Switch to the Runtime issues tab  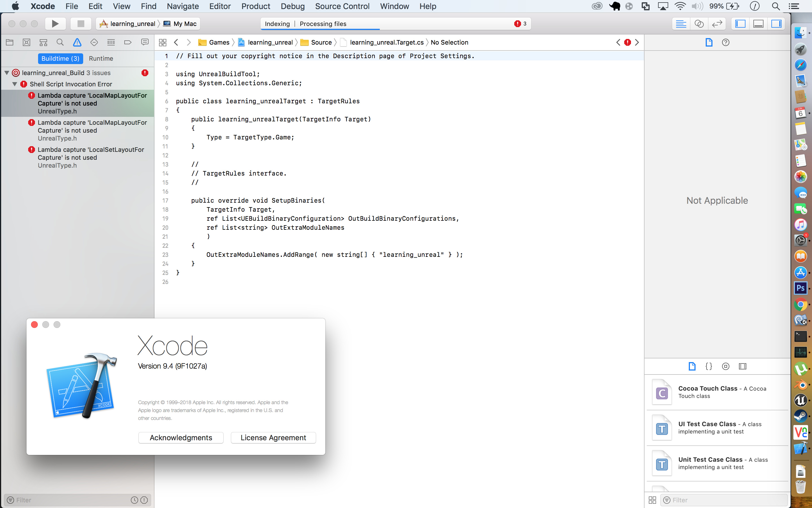[101, 58]
